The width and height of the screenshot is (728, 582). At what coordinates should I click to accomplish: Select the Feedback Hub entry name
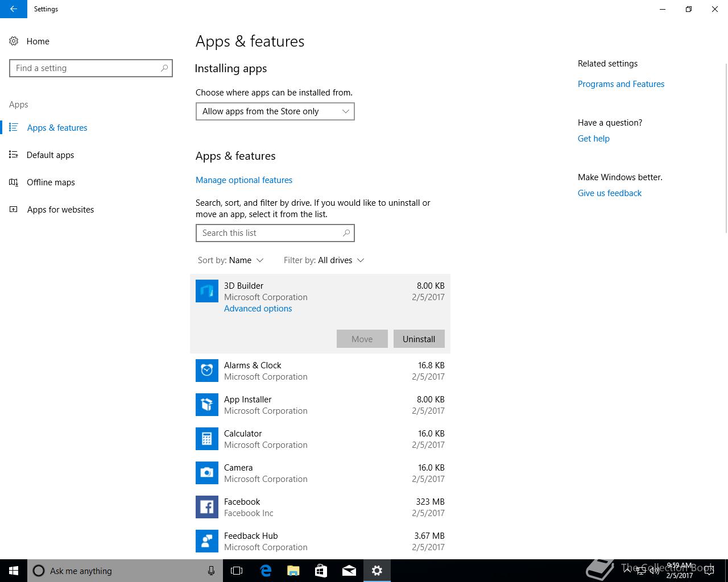coord(251,535)
